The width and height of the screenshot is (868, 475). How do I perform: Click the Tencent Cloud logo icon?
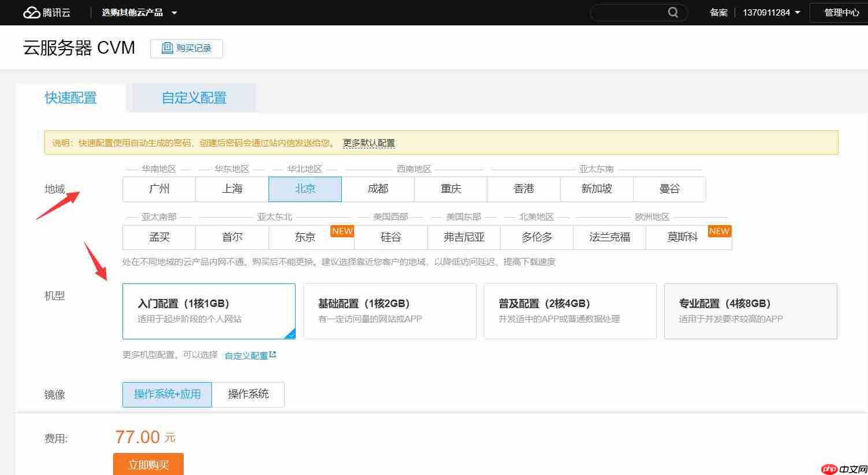coord(31,13)
